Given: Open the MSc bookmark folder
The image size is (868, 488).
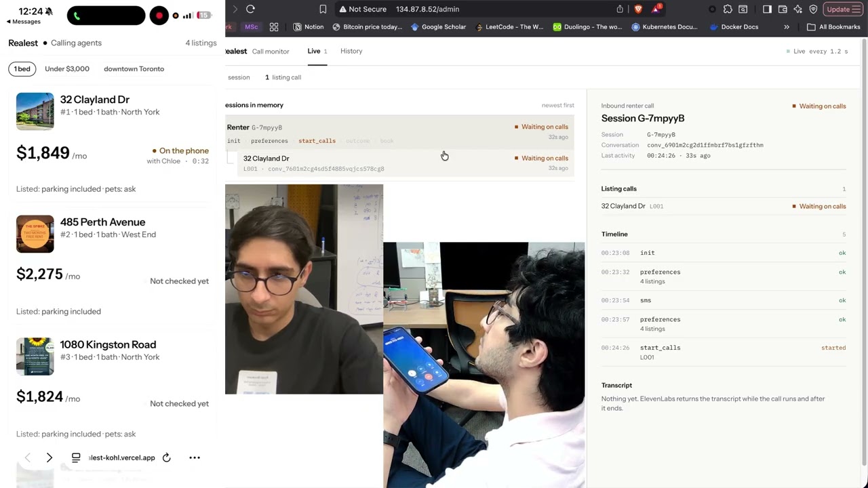Looking at the screenshot, I should (x=252, y=27).
